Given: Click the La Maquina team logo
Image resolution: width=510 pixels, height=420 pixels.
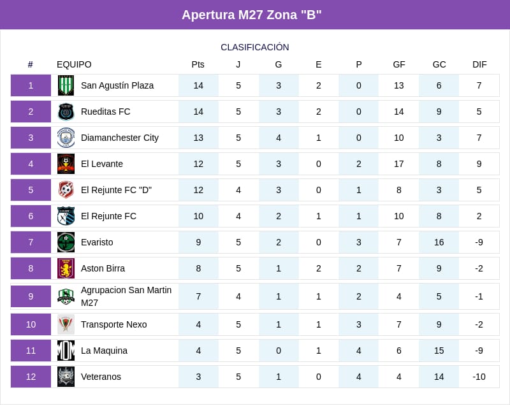Looking at the screenshot, I should point(66,351).
